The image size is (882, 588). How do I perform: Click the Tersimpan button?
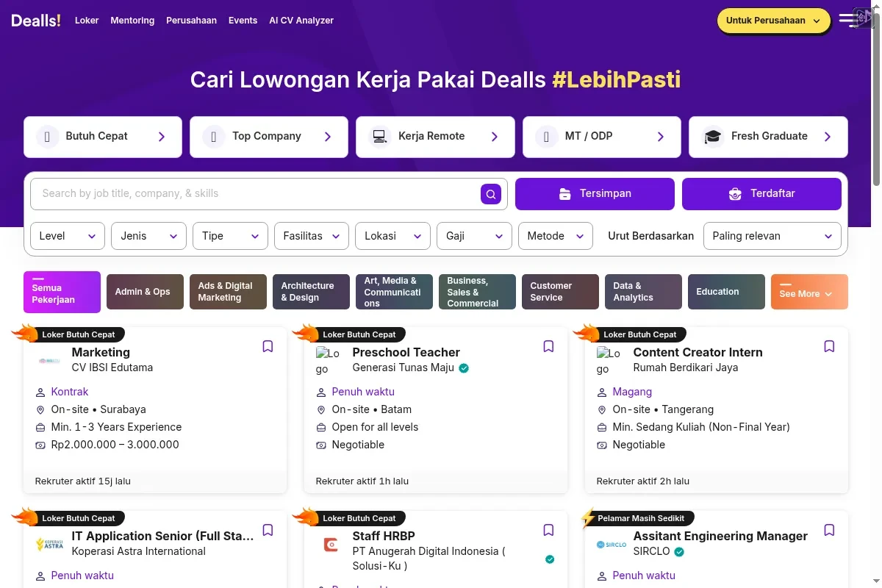595,194
